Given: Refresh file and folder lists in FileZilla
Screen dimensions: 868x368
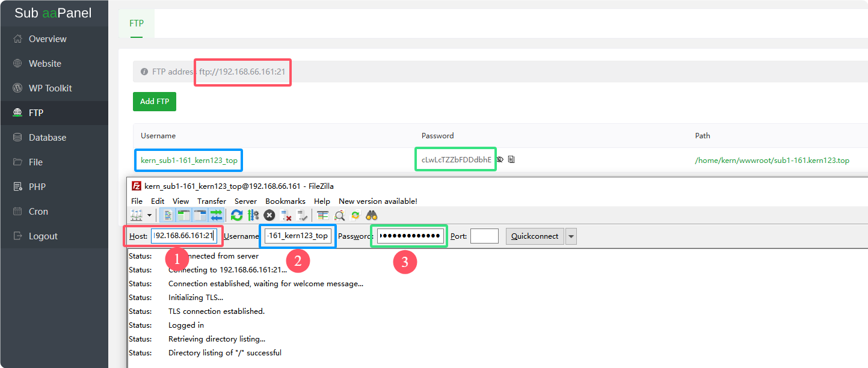Looking at the screenshot, I should pyautogui.click(x=237, y=215).
